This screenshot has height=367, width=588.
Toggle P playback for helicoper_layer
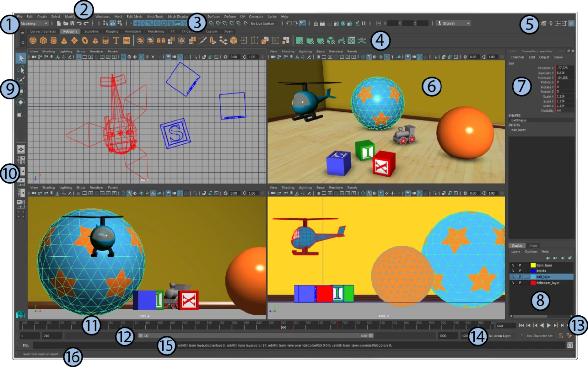pyautogui.click(x=520, y=283)
